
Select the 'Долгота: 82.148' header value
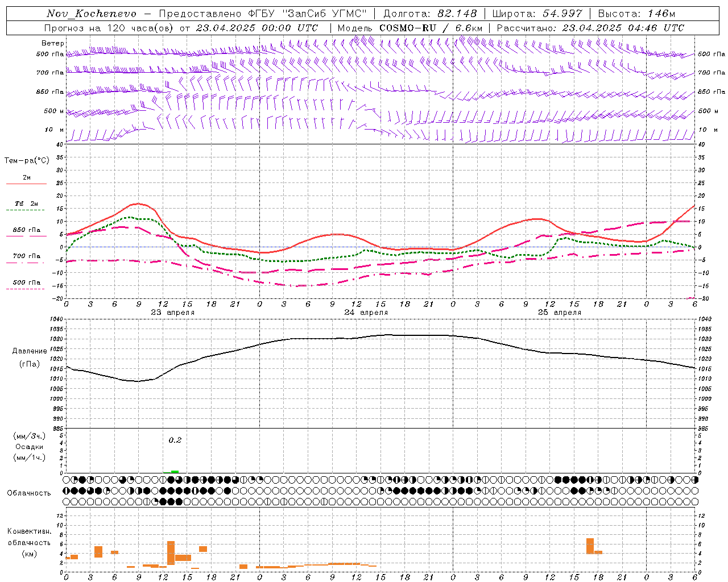click(430, 14)
